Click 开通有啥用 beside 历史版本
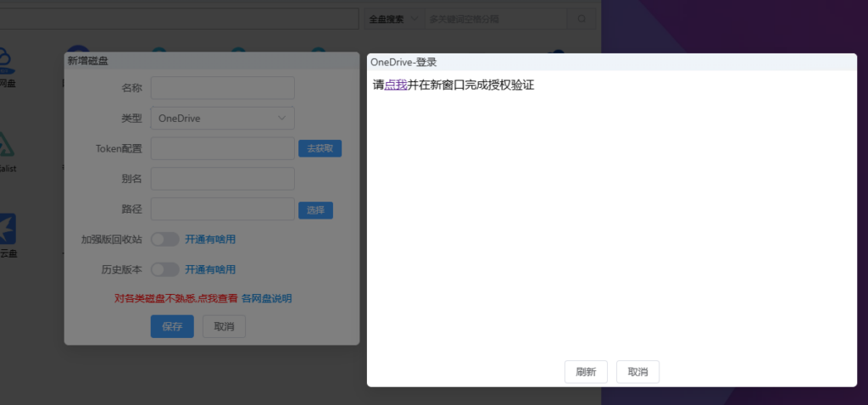 210,269
